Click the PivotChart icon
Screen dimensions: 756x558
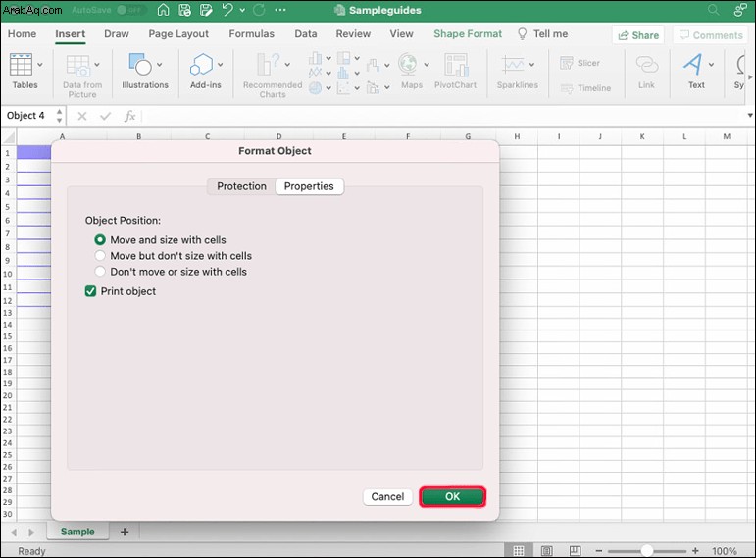456,65
